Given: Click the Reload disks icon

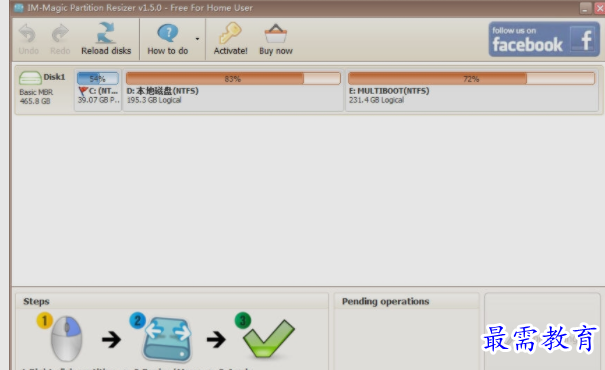Looking at the screenshot, I should coord(106,32).
